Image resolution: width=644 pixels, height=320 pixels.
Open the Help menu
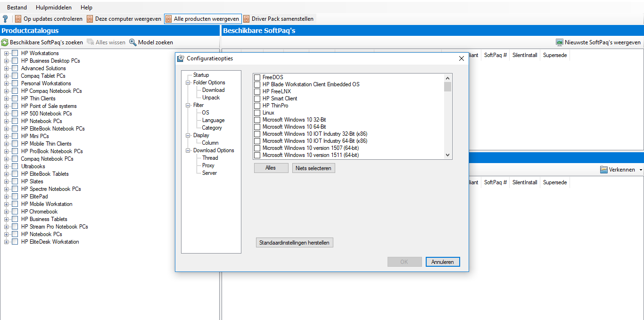(86, 8)
